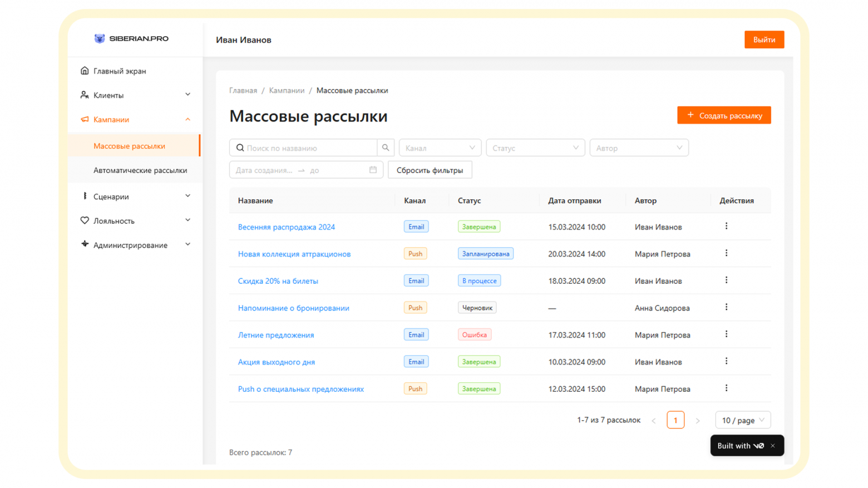Focus the Поиск по названию search field
Image resolution: width=868 pixels, height=488 pixels.
[309, 148]
